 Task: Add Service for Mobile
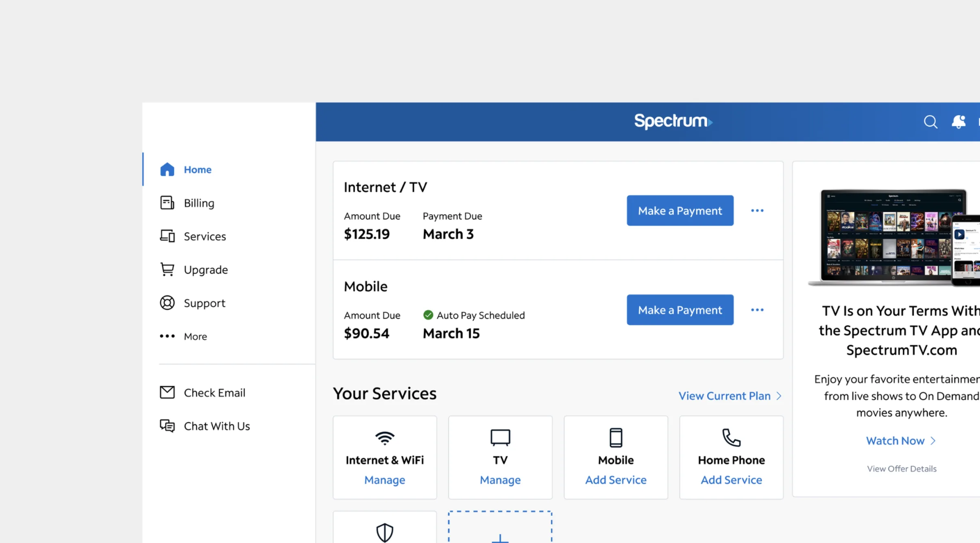pos(616,480)
